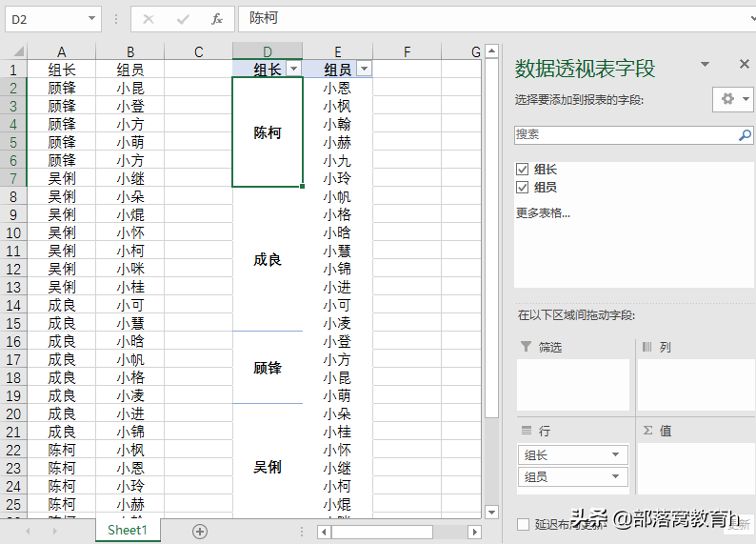
Task: Click the 值 values drop area
Action: tap(697, 469)
